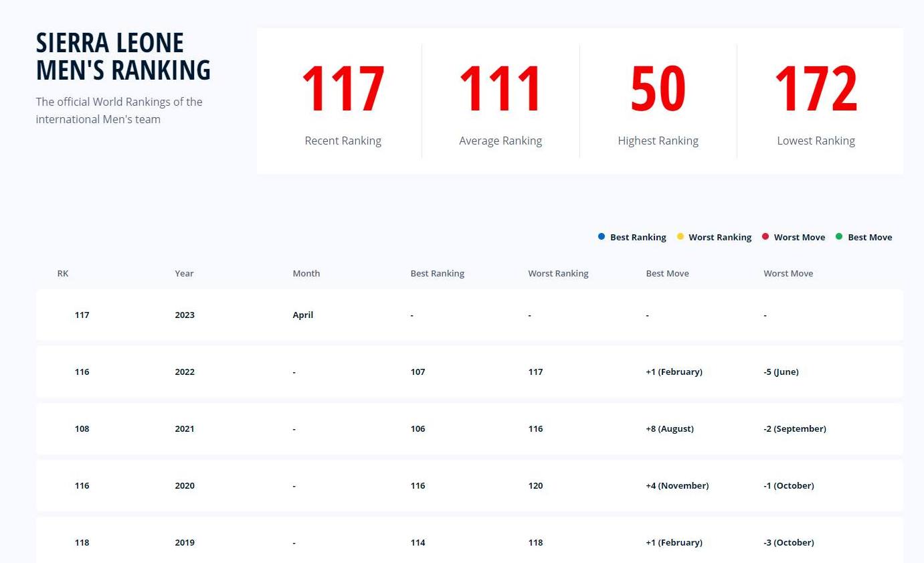The image size is (924, 563).
Task: Click the green Best Move legend dot
Action: point(839,236)
